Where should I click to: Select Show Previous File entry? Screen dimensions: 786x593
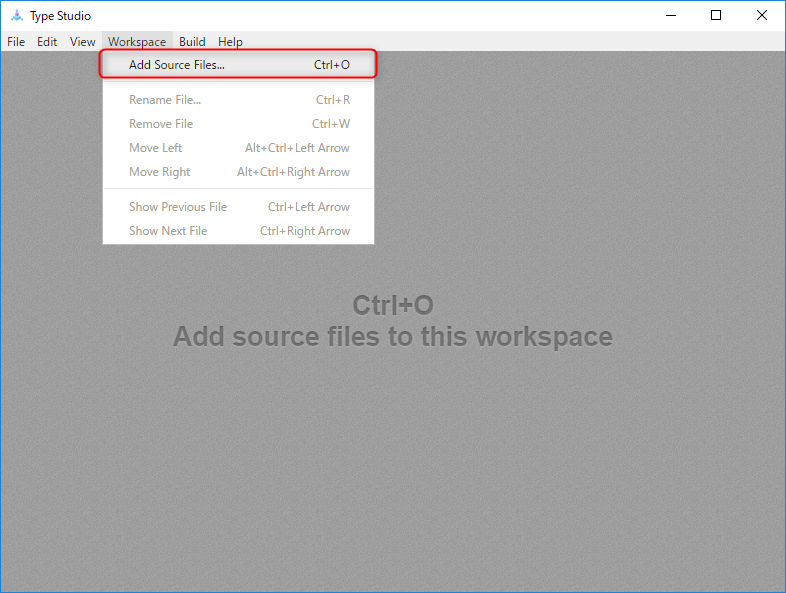tap(238, 207)
